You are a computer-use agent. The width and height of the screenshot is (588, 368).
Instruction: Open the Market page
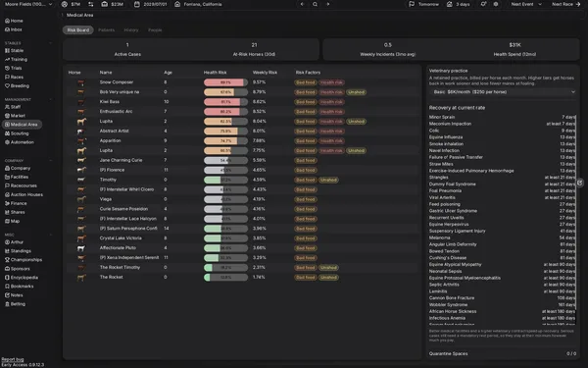[15, 116]
